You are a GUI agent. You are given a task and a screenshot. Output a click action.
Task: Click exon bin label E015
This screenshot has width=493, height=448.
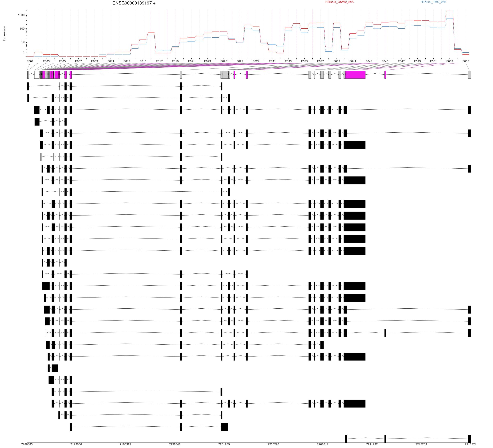143,61
